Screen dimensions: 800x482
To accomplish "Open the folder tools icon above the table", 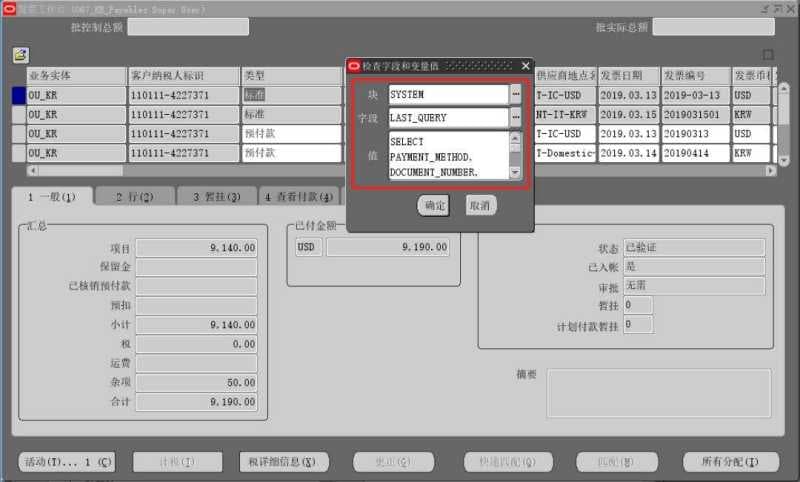I will [20, 55].
